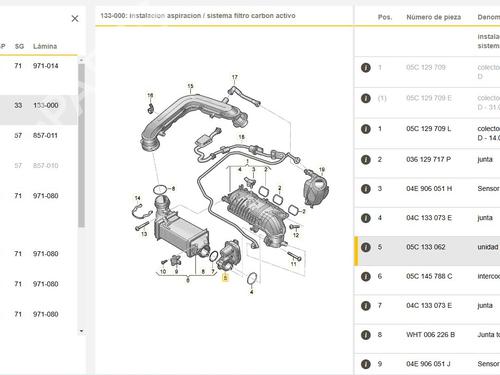Select highlighted callout 5 in the diagram
Screen dimensions: 500x375
[225, 277]
